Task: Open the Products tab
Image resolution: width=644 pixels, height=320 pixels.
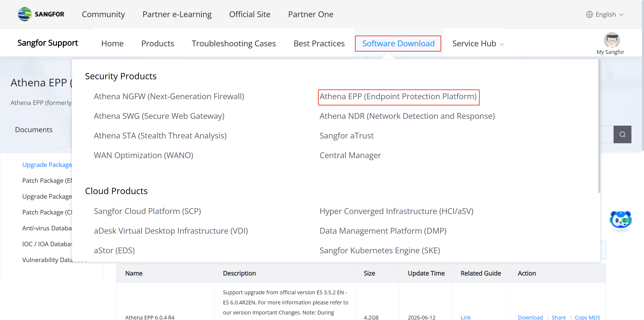Action: point(157,44)
